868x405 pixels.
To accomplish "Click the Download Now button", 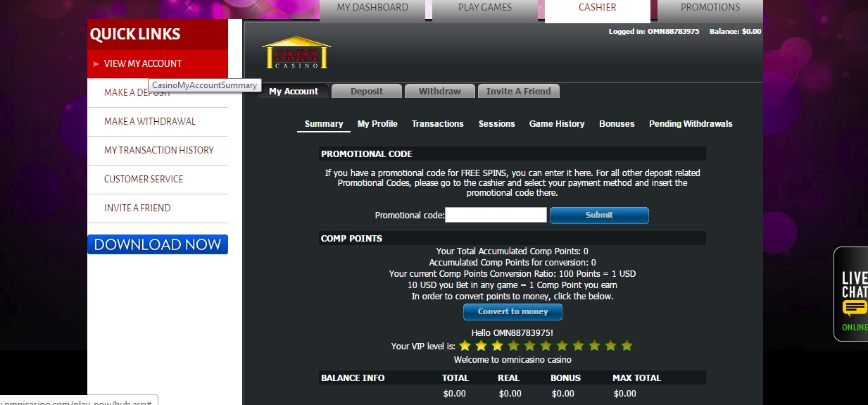I will tap(158, 244).
